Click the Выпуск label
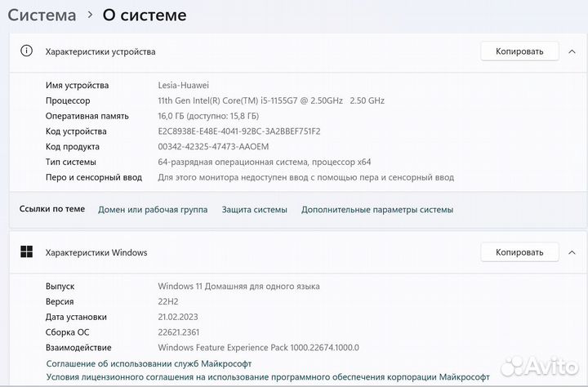 60,286
